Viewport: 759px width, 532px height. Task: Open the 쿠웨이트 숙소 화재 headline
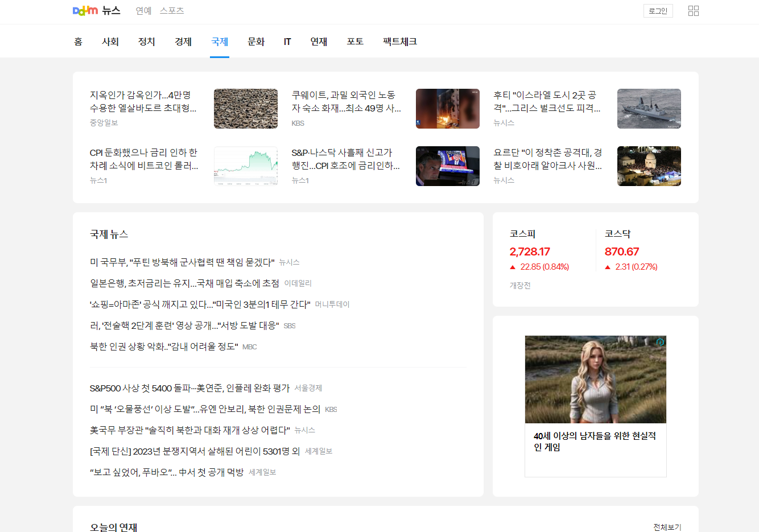tap(346, 101)
